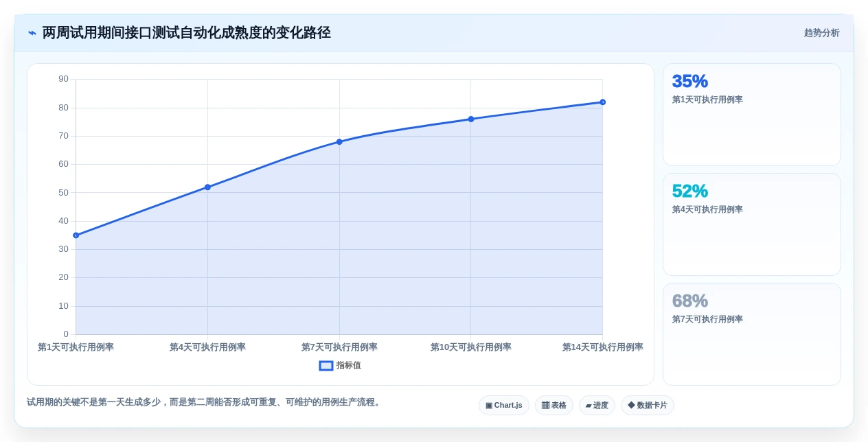
Task: Click data point for 第14天可执行用例率
Action: click(603, 102)
